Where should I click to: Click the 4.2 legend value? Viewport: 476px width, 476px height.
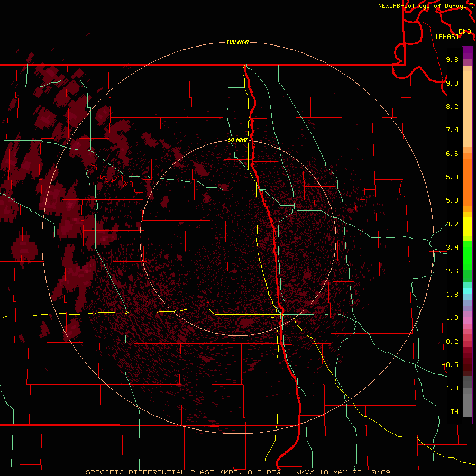pos(452,224)
